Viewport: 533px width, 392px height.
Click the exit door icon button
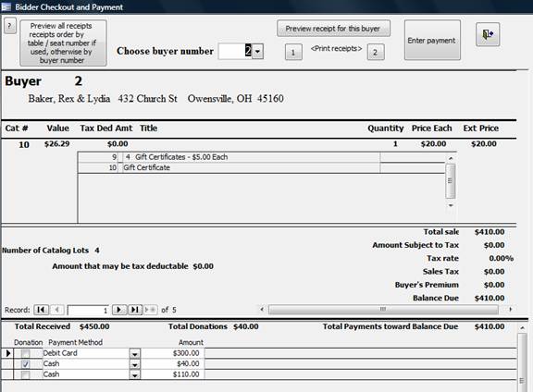pos(488,34)
